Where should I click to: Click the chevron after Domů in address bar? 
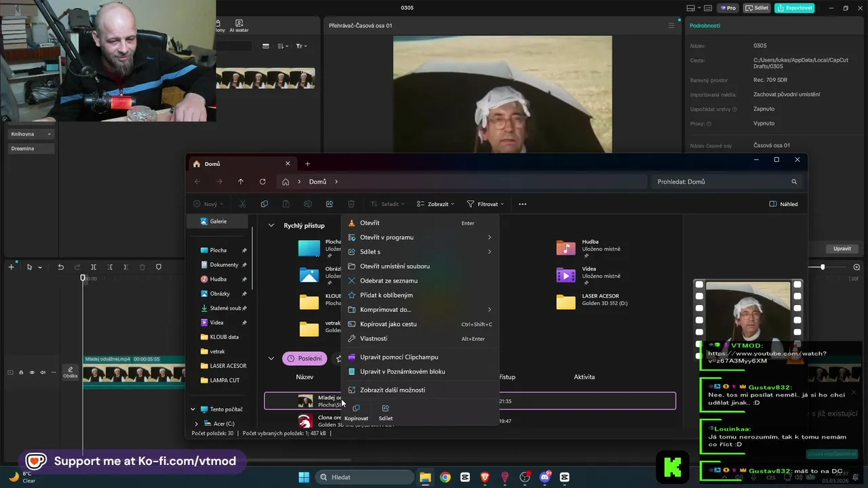[x=336, y=182]
